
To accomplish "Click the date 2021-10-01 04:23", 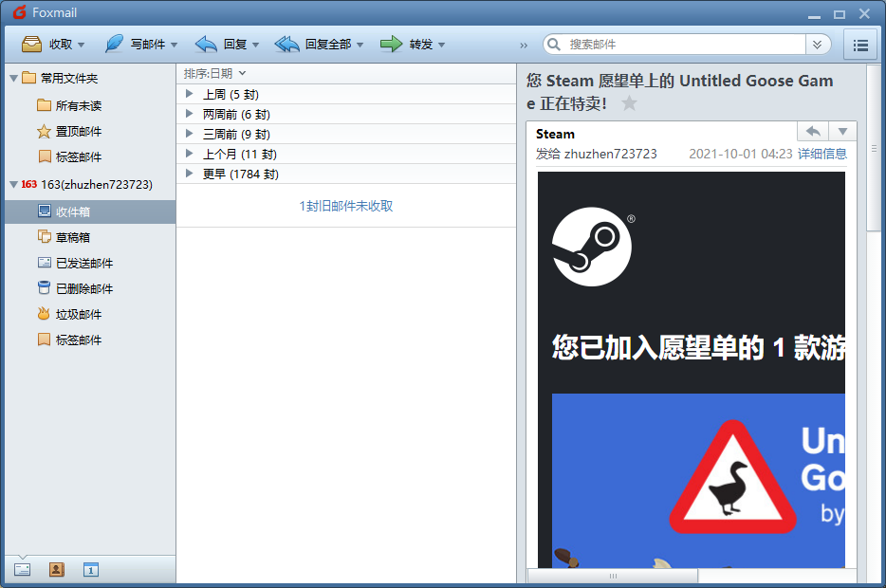I will tap(741, 154).
